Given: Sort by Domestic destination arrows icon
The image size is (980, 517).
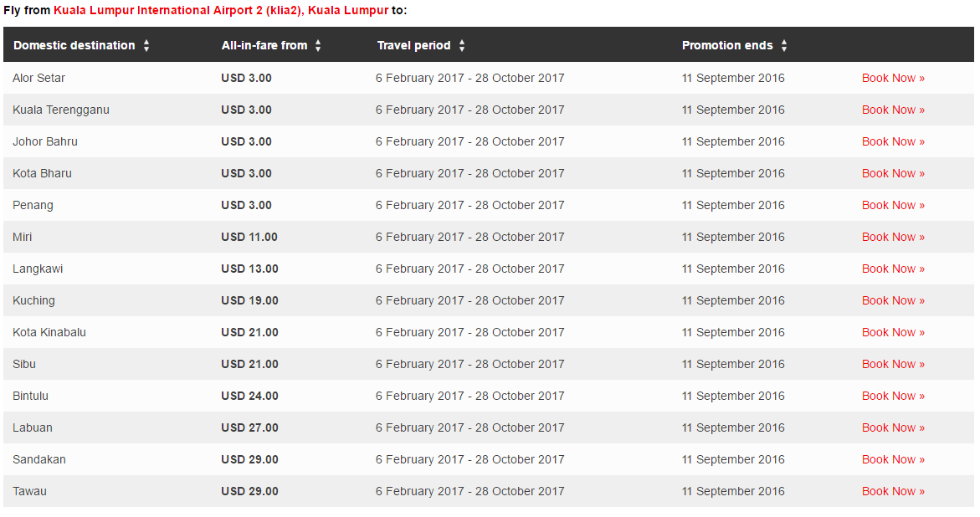Looking at the screenshot, I should 146,45.
